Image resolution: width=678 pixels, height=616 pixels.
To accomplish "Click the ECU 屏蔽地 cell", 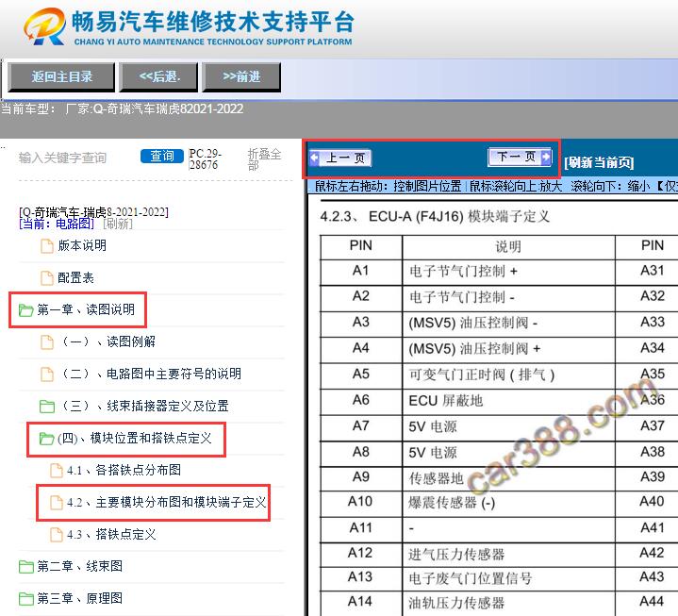I will click(x=508, y=401).
